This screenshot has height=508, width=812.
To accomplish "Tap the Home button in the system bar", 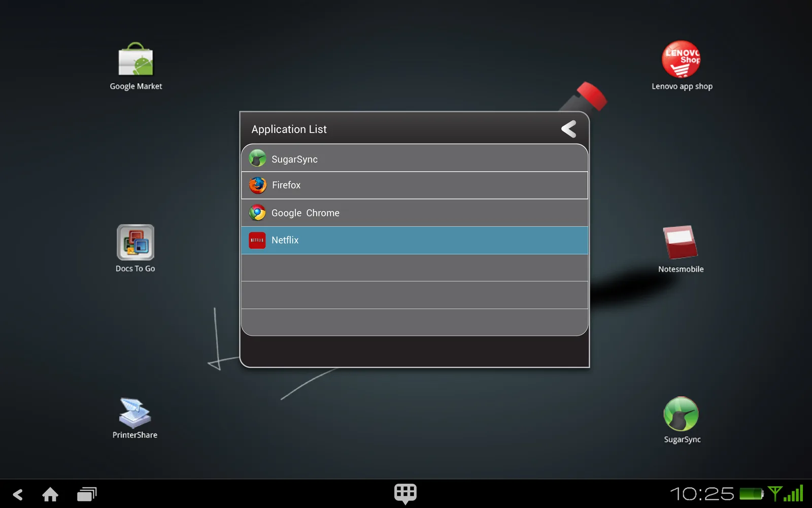I will [x=50, y=494].
